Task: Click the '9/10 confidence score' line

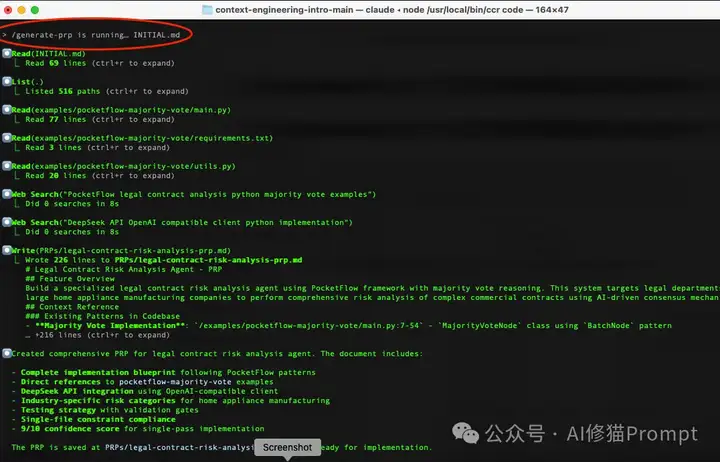Action: point(138,428)
